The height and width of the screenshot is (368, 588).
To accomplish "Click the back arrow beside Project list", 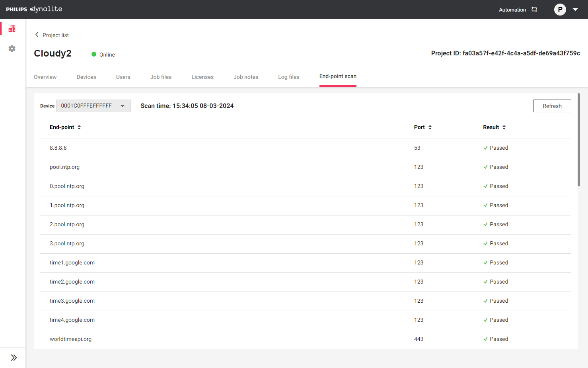I will (37, 35).
